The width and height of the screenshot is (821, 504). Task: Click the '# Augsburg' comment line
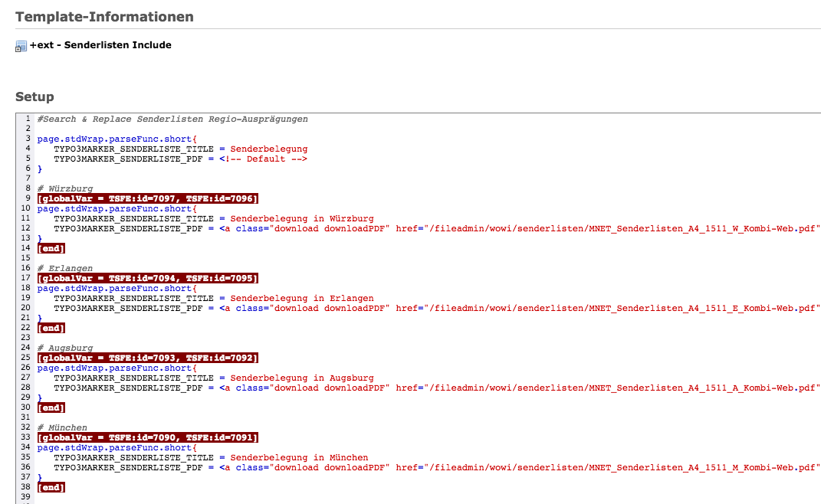(x=65, y=348)
